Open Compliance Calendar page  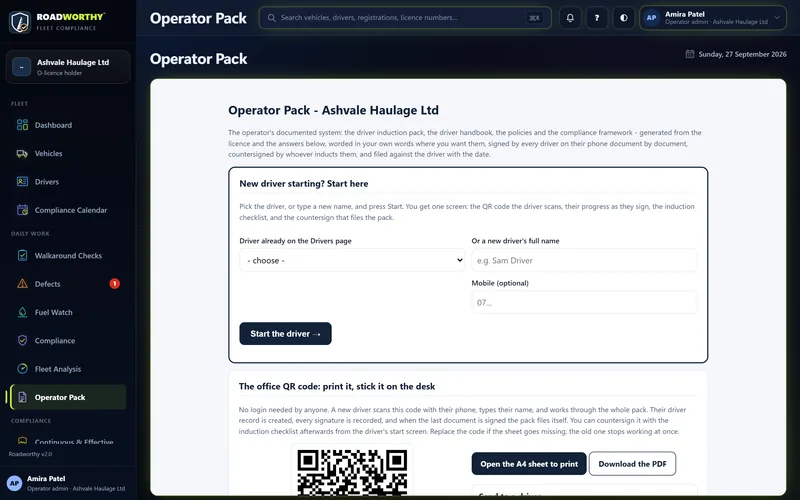[x=68, y=210]
